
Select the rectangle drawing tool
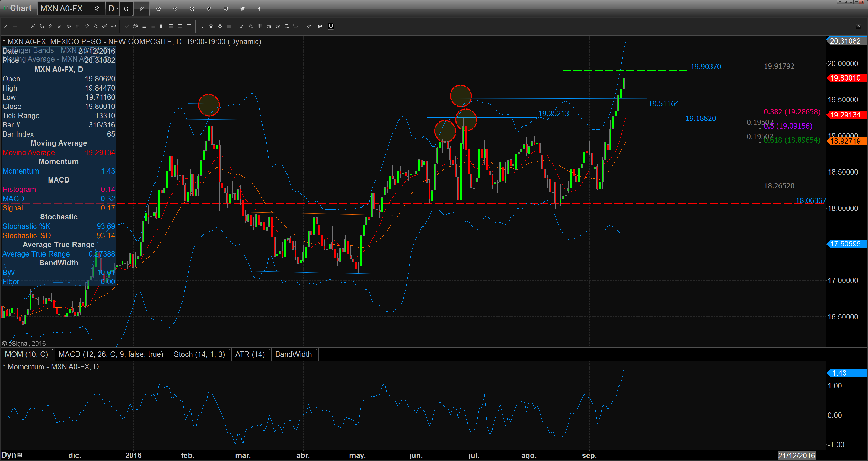pyautogui.click(x=78, y=26)
